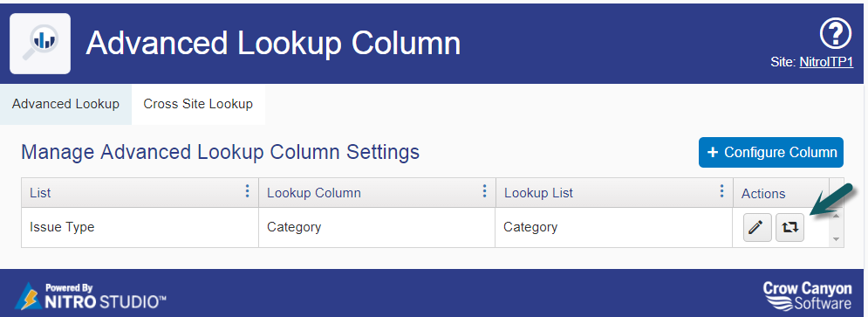Click the Lookup Column header label
Viewport: 868px width, 317px height.
(314, 193)
